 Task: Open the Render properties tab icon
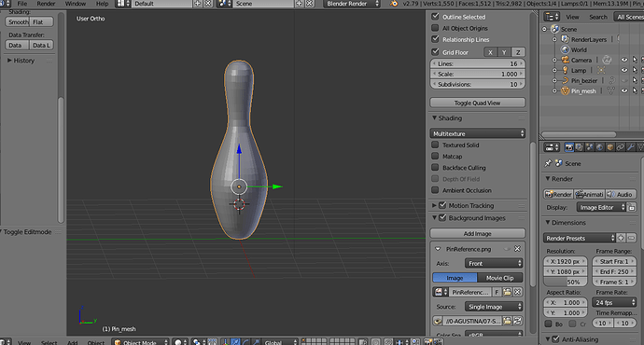point(568,147)
